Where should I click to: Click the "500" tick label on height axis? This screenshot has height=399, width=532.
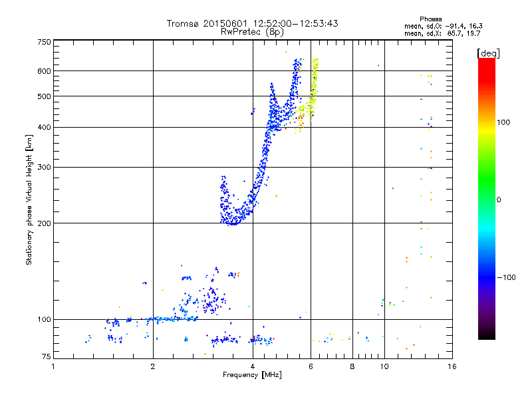click(x=45, y=96)
